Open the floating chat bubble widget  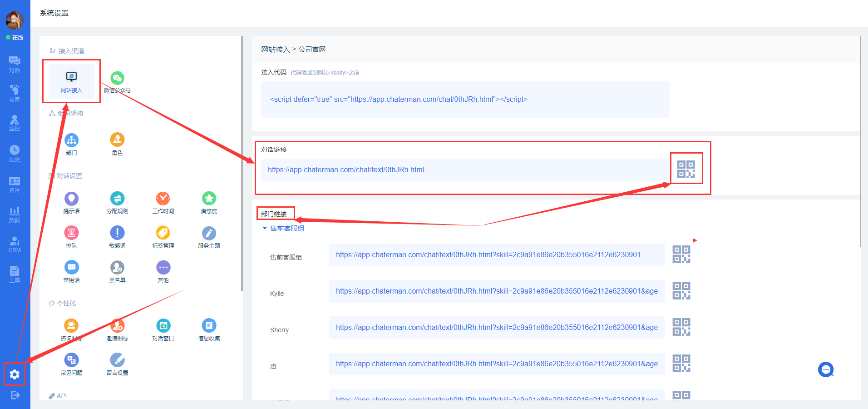[826, 369]
